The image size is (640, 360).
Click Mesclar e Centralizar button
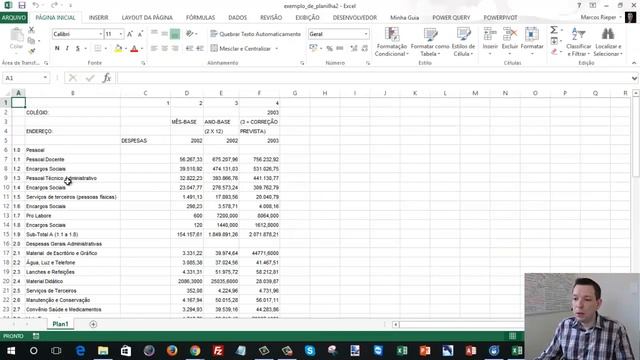[241, 48]
